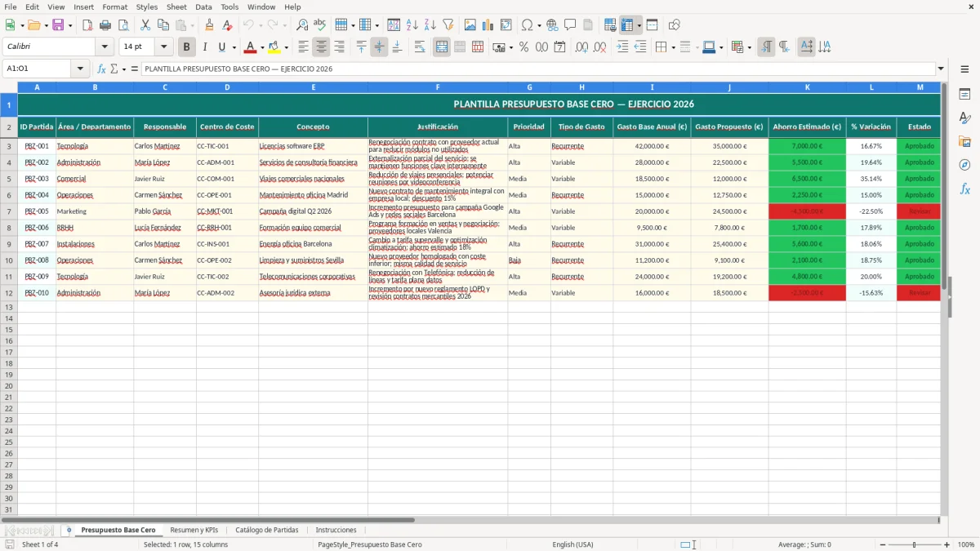Open sidebar Properties panel
The height and width of the screenshot is (551, 980).
[x=964, y=95]
